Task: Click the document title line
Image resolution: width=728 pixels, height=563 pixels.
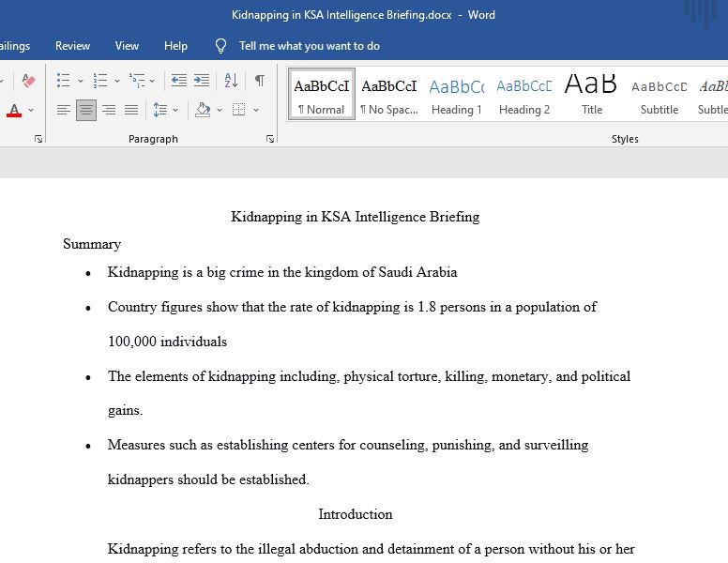Action: [356, 217]
